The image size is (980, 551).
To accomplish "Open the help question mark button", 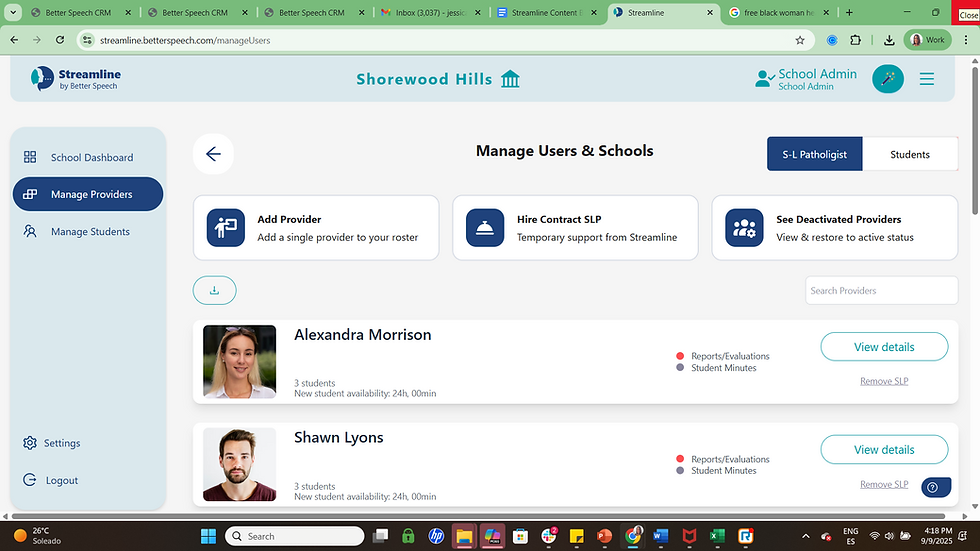I will [x=936, y=487].
